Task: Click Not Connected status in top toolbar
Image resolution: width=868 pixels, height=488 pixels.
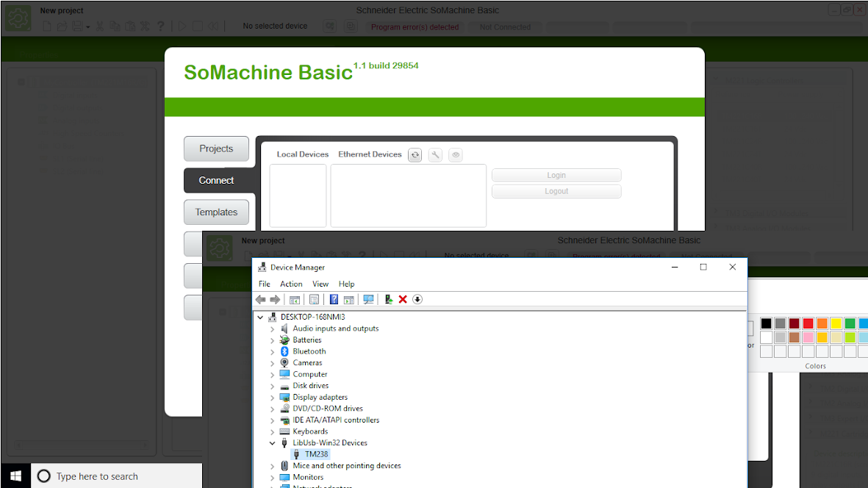Action: [505, 26]
